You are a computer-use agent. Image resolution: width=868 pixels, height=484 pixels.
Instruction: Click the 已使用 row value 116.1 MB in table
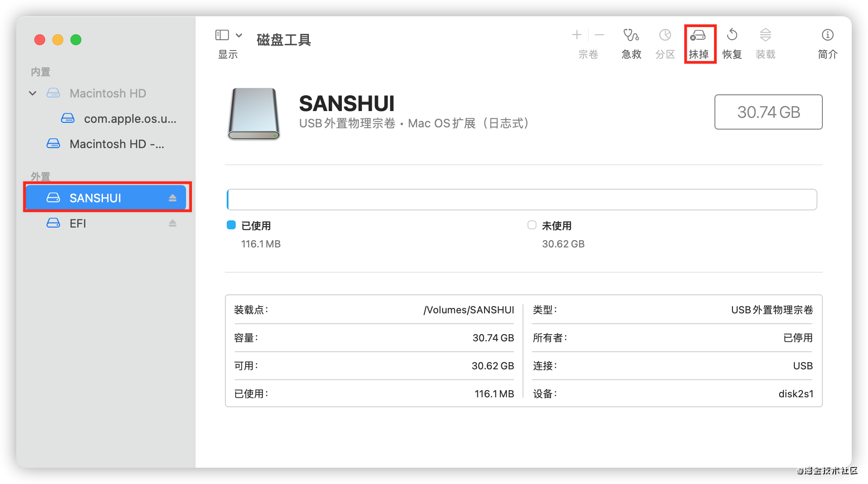click(494, 394)
